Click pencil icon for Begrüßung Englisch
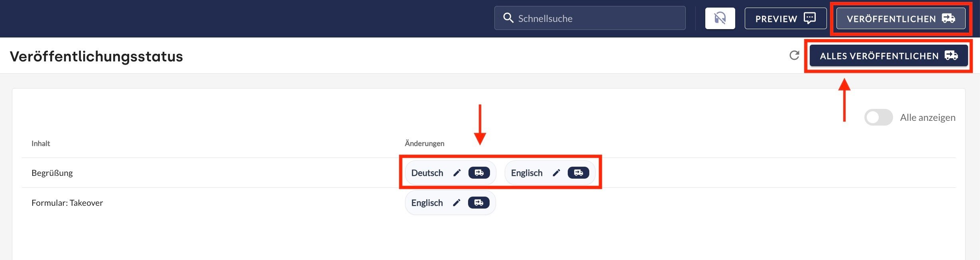Screen dimensions: 980x260 pos(556,173)
